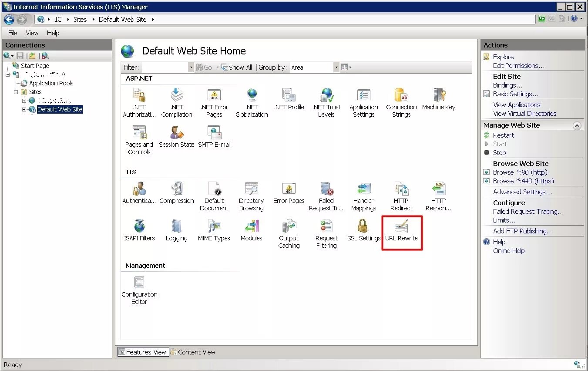The width and height of the screenshot is (588, 371).
Task: Browse the site on *:443 https
Action: click(523, 181)
